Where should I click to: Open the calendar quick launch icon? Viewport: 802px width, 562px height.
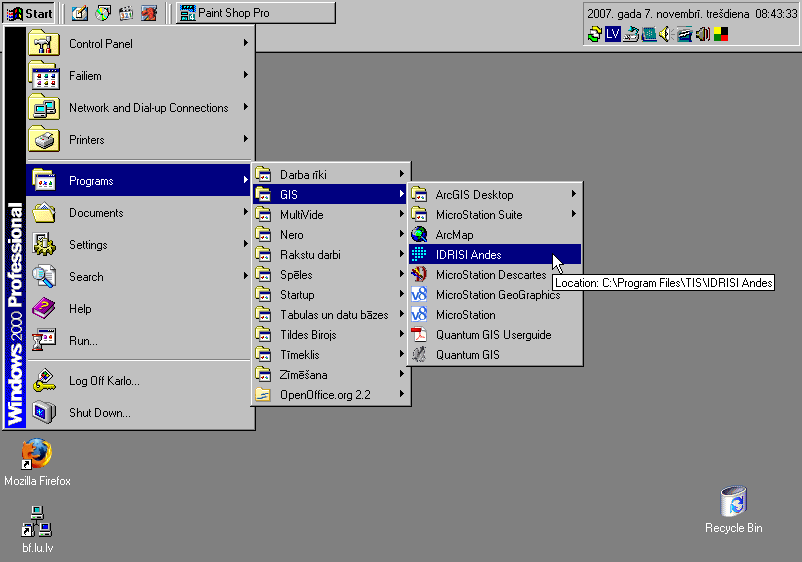[126, 13]
